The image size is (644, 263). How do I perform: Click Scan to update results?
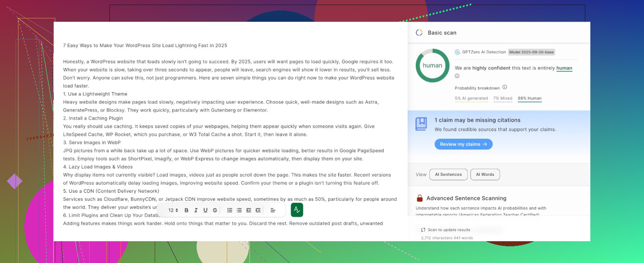click(445, 230)
